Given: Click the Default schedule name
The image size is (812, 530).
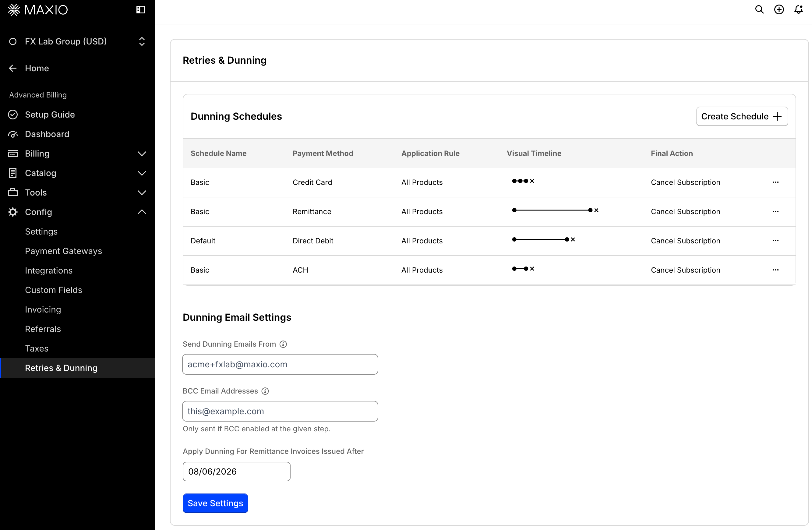Looking at the screenshot, I should 203,241.
